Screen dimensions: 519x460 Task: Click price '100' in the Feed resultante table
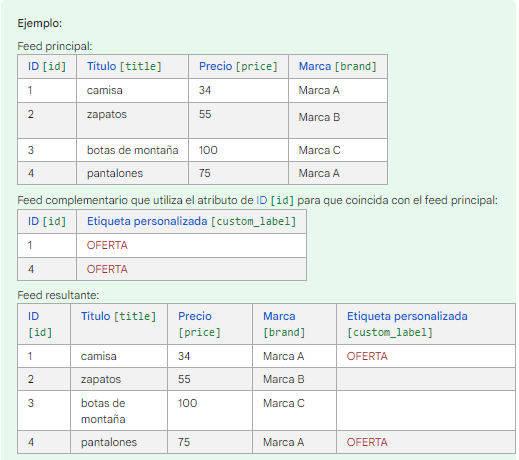[x=187, y=403]
